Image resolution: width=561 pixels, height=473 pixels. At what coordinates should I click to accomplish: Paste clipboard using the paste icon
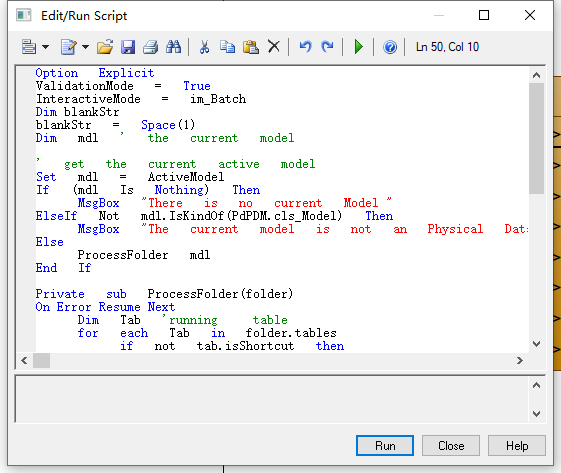251,47
